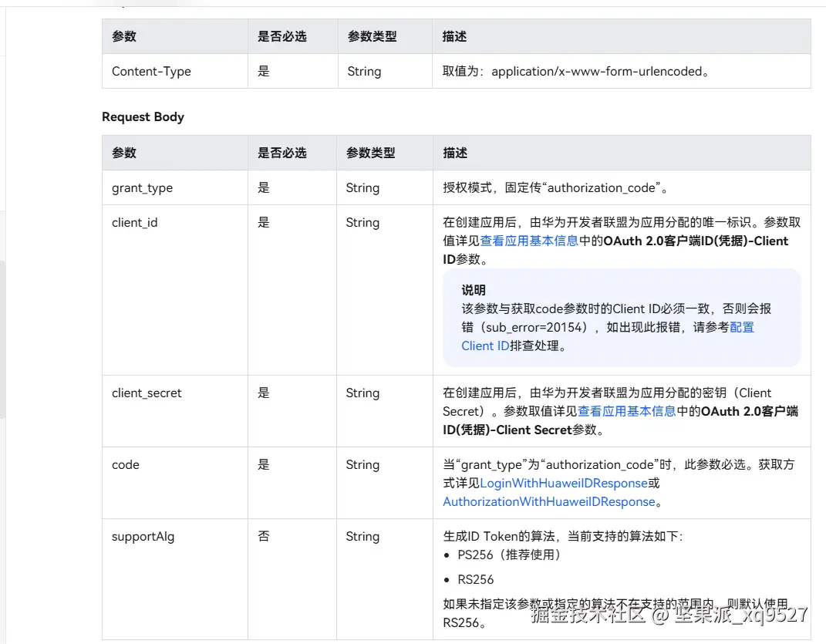Click 是 in the grant_type row

tap(264, 187)
